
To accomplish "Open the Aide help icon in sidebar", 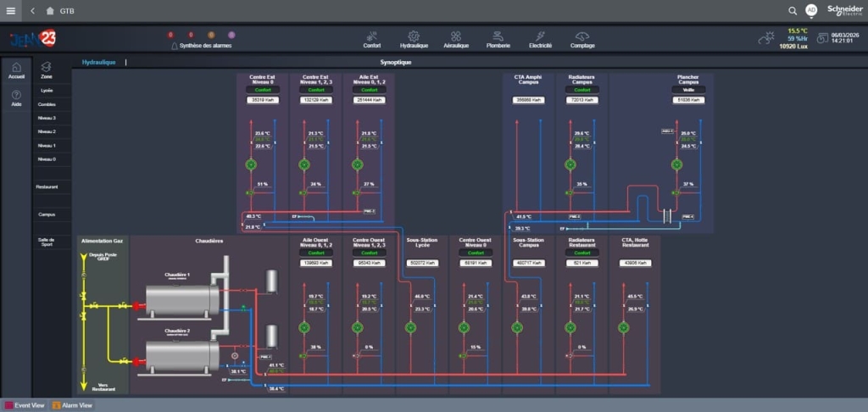I will [x=16, y=94].
